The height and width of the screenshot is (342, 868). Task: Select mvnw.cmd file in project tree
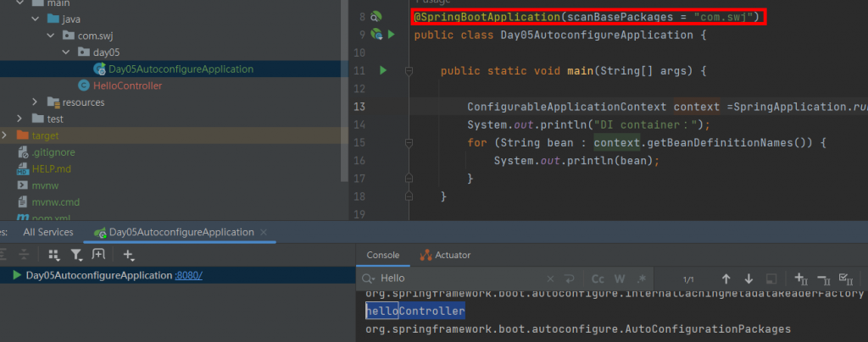(56, 201)
